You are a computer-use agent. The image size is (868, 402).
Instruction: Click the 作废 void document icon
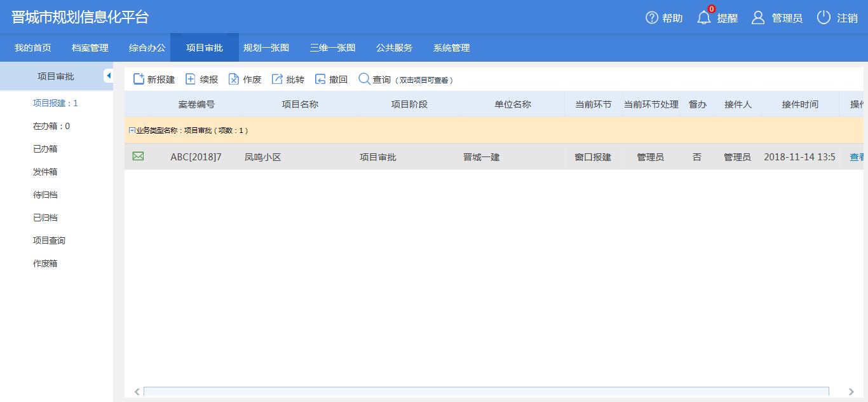tap(234, 79)
